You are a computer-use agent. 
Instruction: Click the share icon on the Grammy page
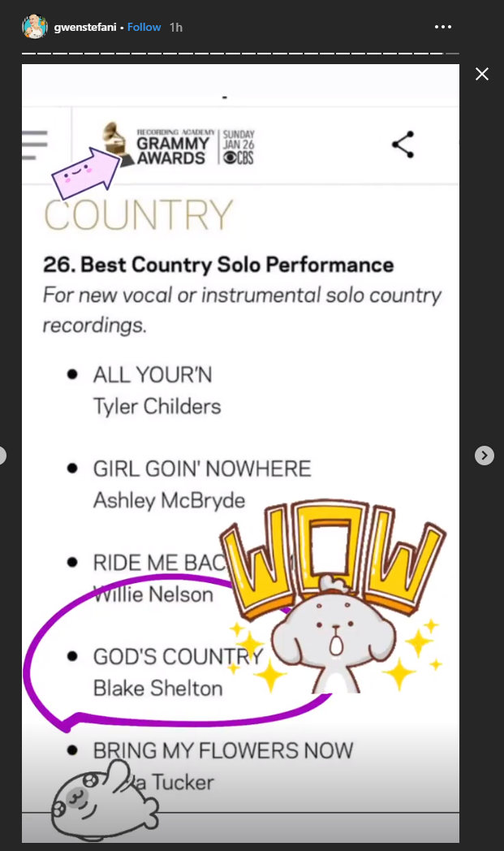pos(403,145)
